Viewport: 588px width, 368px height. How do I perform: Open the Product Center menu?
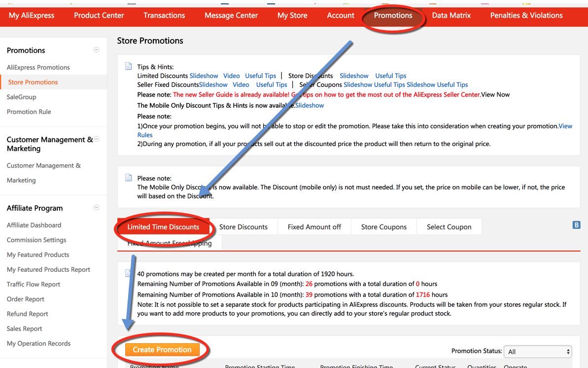pyautogui.click(x=99, y=15)
